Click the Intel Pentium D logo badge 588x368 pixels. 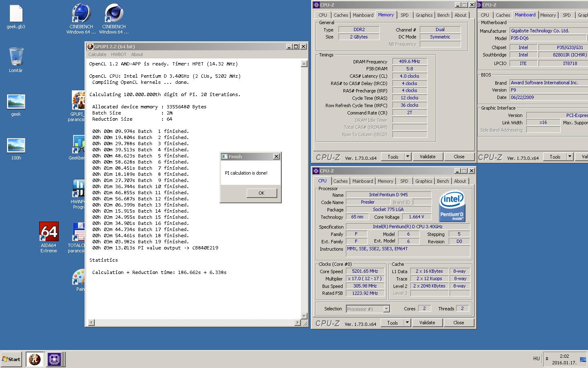click(452, 207)
